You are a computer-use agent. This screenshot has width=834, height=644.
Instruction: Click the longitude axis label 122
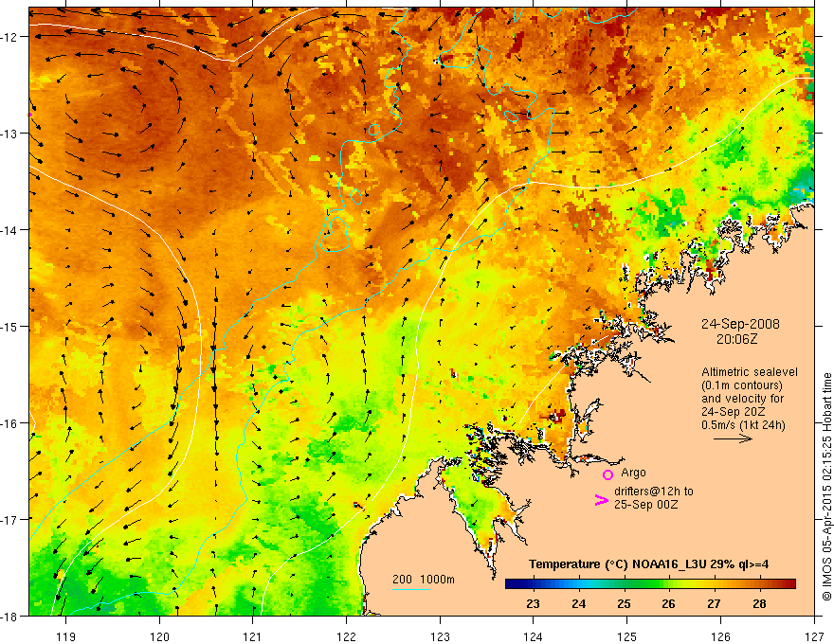[346, 636]
